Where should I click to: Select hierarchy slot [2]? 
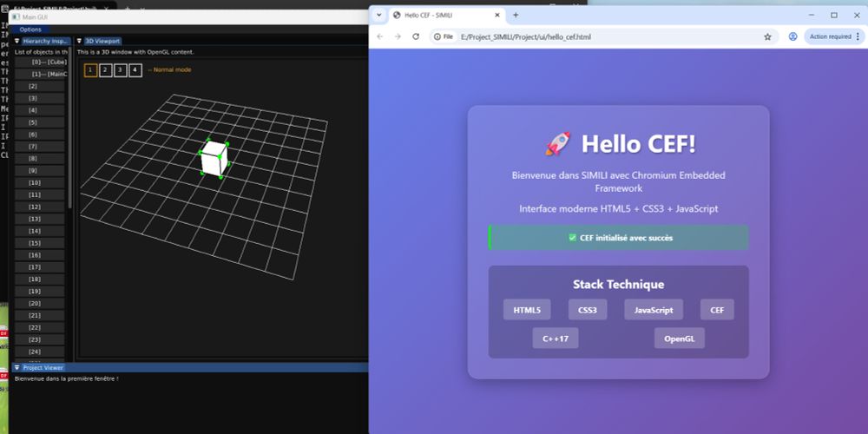point(39,86)
